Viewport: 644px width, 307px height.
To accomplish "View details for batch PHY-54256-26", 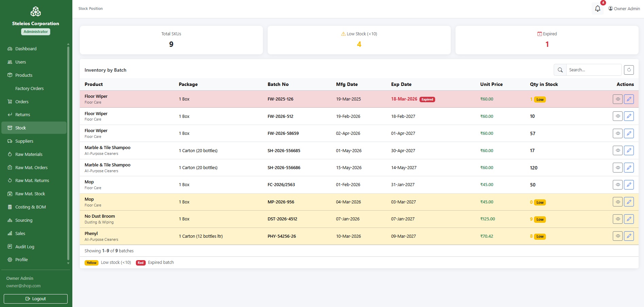I will point(618,236).
